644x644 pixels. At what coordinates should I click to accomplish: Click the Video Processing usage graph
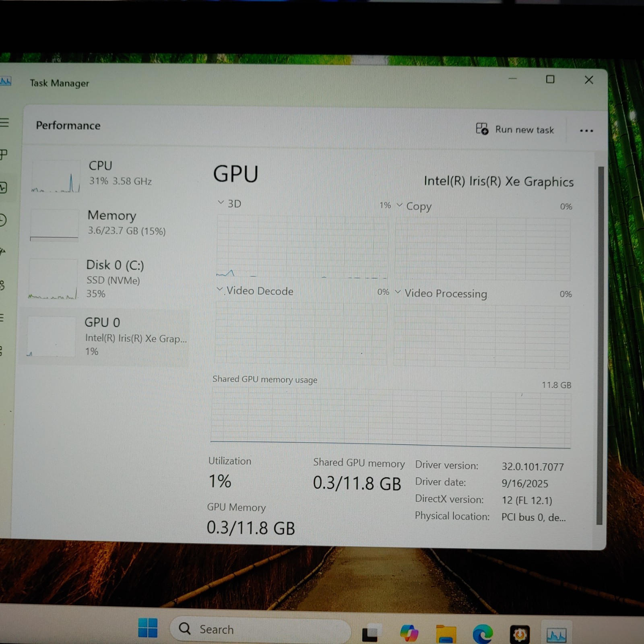pos(481,336)
